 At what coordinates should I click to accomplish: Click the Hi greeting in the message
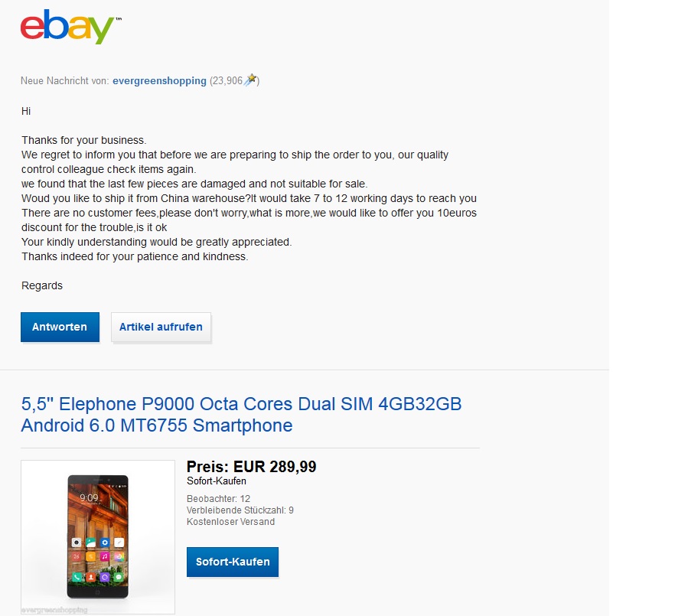tap(26, 111)
